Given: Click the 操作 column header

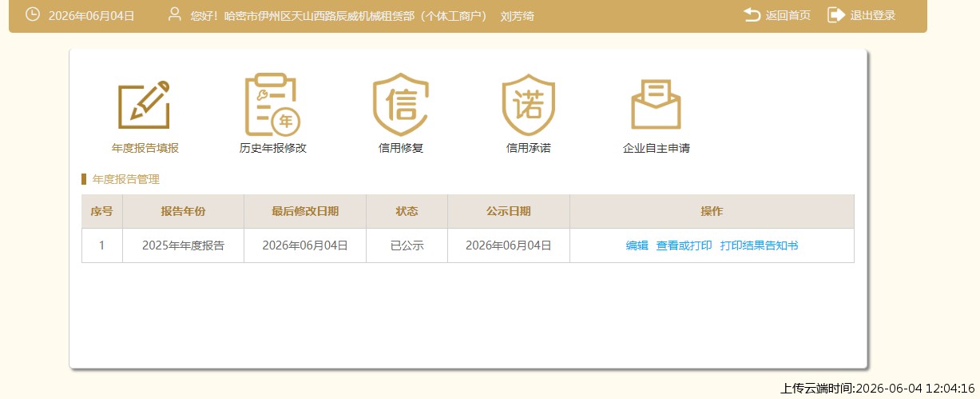Looking at the screenshot, I should click(x=712, y=211).
